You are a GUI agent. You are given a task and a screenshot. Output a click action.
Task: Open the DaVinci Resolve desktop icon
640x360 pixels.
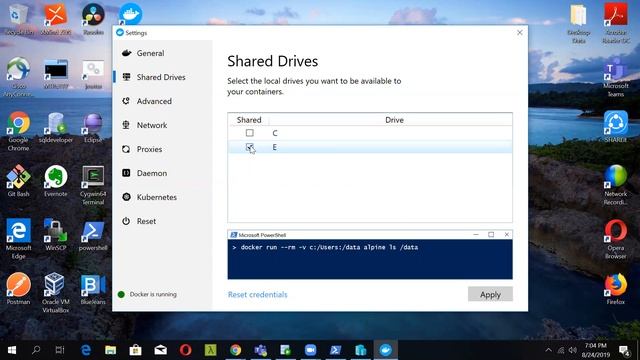click(x=93, y=18)
